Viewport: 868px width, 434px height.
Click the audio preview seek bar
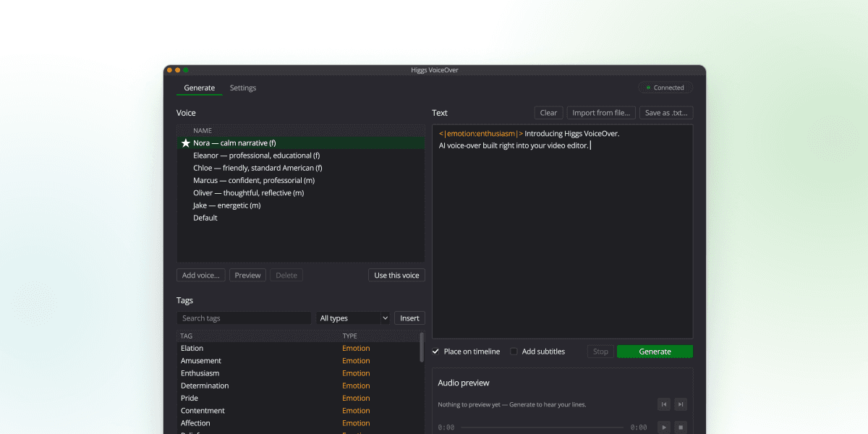tap(542, 427)
